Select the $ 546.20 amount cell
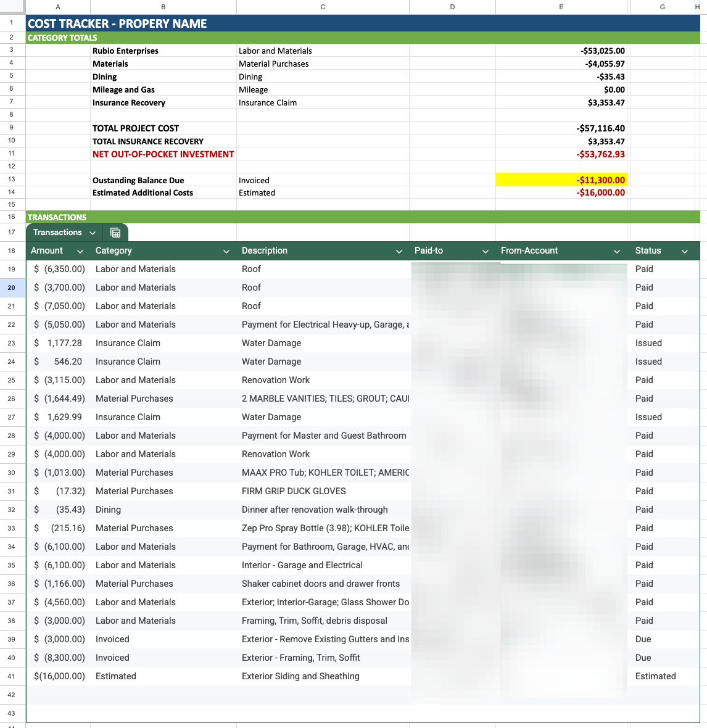The image size is (707, 728). pyautogui.click(x=58, y=362)
